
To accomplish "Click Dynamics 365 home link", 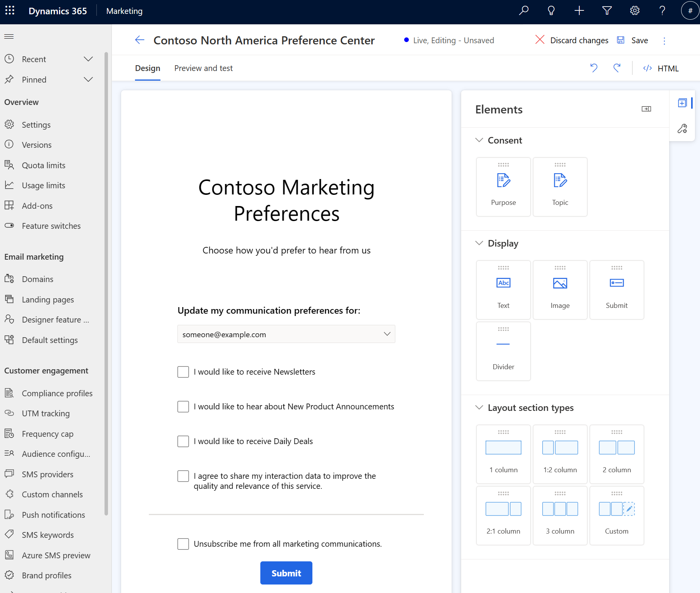I will (x=58, y=11).
